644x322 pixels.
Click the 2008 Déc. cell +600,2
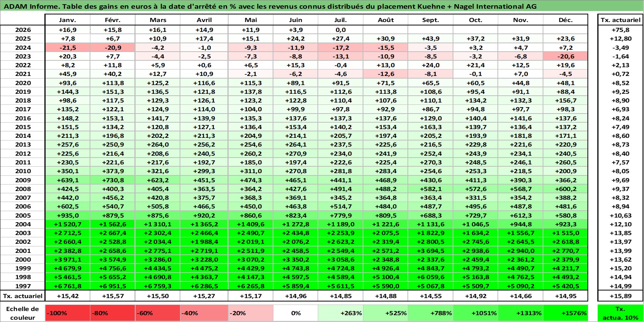565,189
